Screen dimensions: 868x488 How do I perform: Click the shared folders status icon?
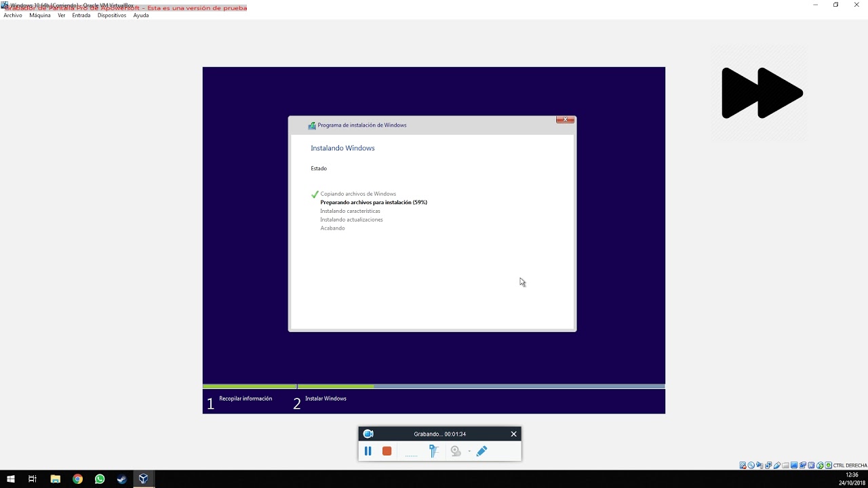785,465
